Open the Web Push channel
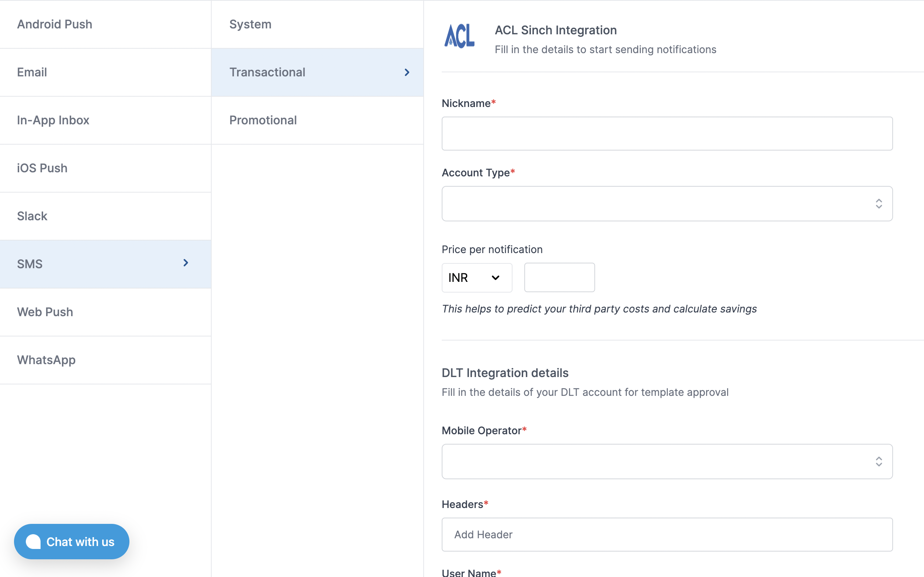 point(45,312)
